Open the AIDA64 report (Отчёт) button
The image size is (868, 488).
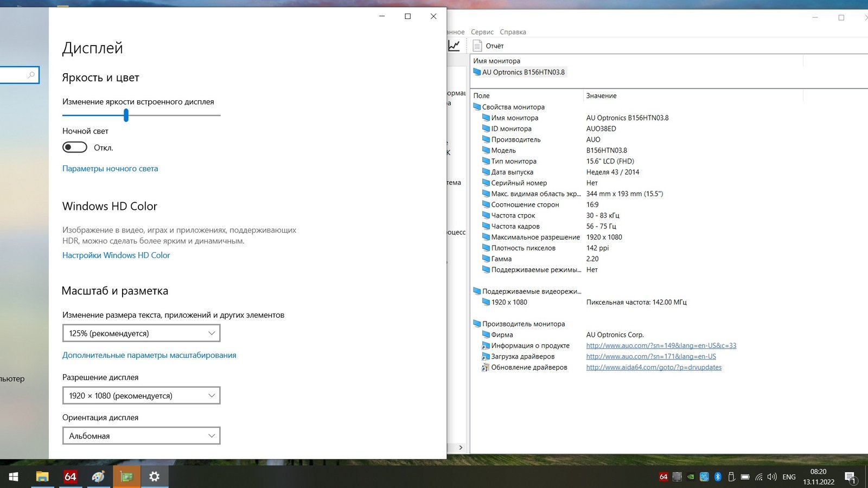coord(488,46)
